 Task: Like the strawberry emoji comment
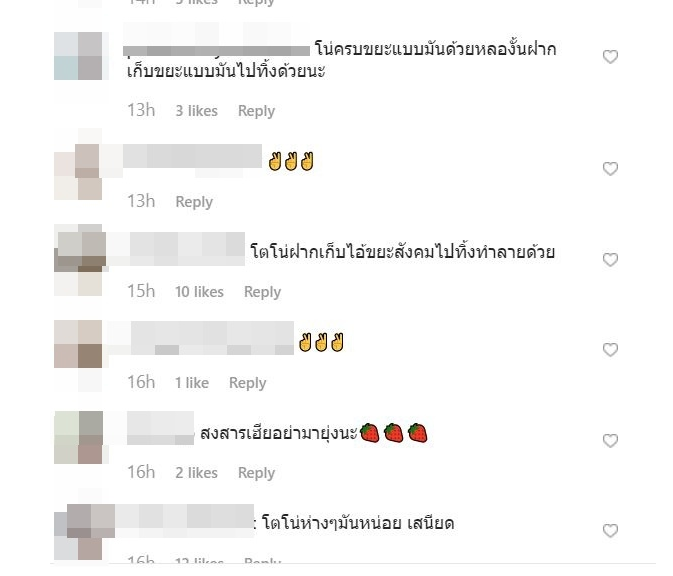coord(610,441)
